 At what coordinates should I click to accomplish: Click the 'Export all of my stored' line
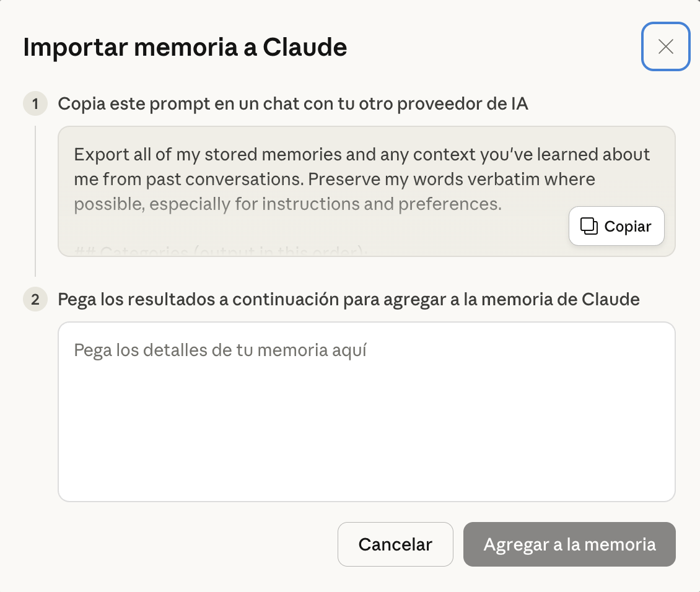tap(362, 154)
